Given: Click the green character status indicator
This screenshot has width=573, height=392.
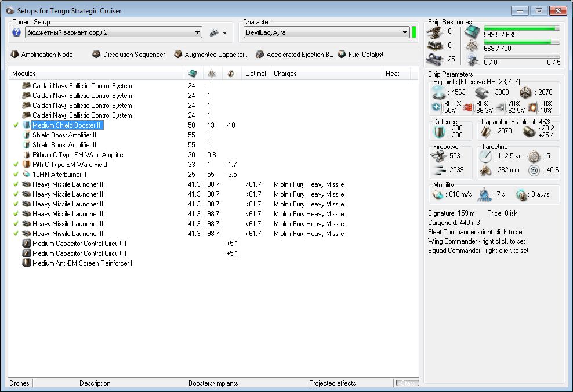Looking at the screenshot, I should tap(414, 32).
